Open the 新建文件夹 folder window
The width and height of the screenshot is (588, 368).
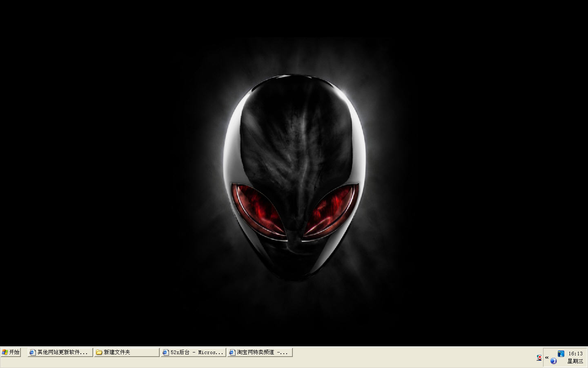[127, 352]
